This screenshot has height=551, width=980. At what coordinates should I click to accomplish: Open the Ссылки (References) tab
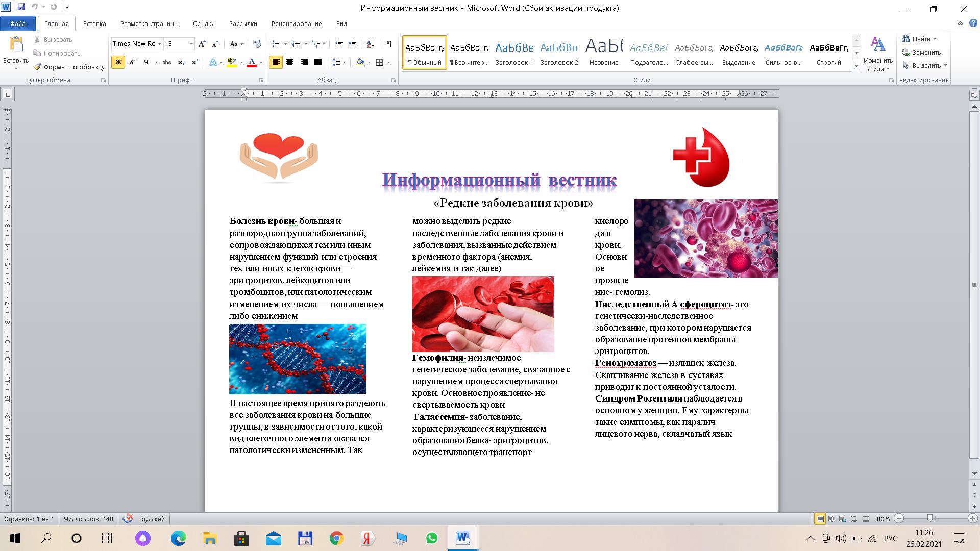tap(204, 23)
